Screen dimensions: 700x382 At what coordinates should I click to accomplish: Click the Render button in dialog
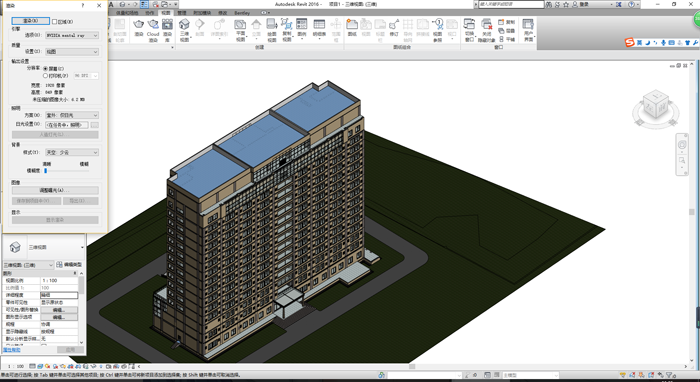[30, 21]
